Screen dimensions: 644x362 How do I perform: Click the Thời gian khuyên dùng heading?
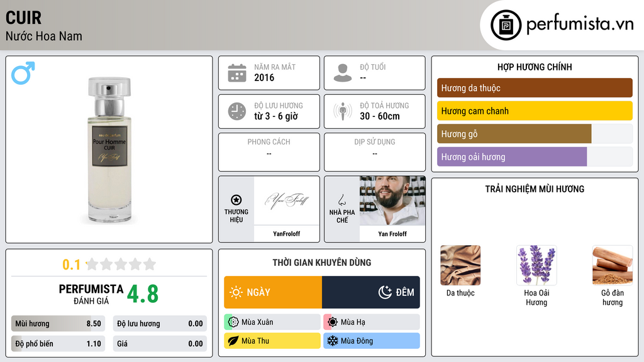(322, 263)
